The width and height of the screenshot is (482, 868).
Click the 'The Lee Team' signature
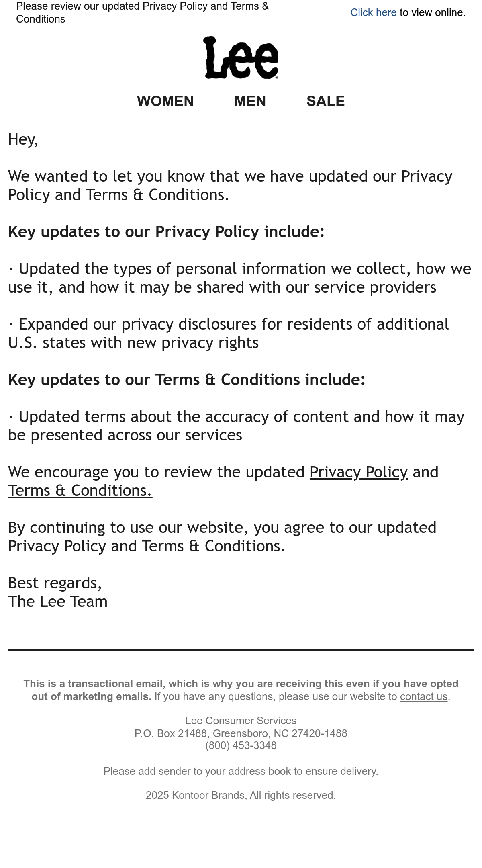coord(58,602)
